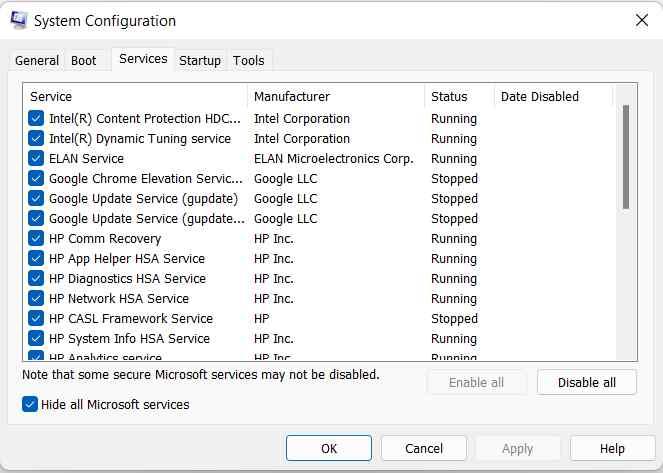Toggle Hide all Microsoft services checkbox
The image size is (663, 473).
[x=30, y=404]
